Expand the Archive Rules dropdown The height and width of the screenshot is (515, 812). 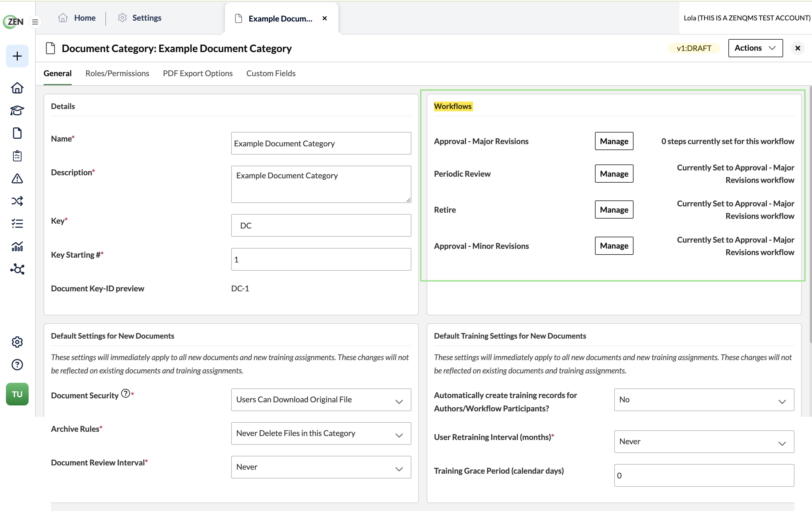tap(321, 433)
